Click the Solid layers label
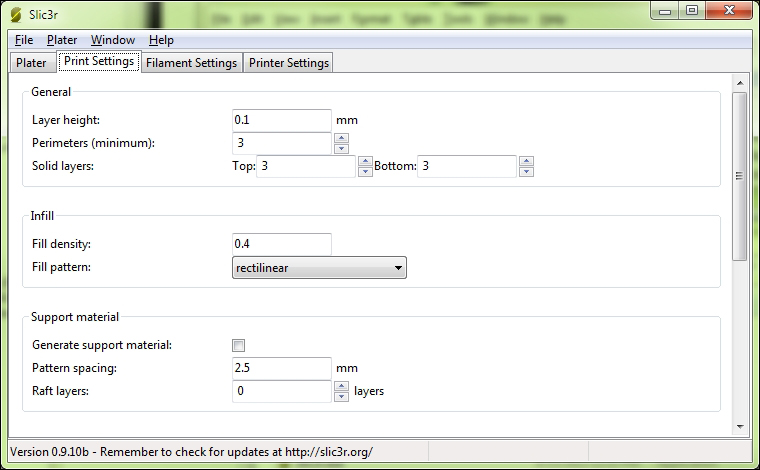 pos(63,166)
